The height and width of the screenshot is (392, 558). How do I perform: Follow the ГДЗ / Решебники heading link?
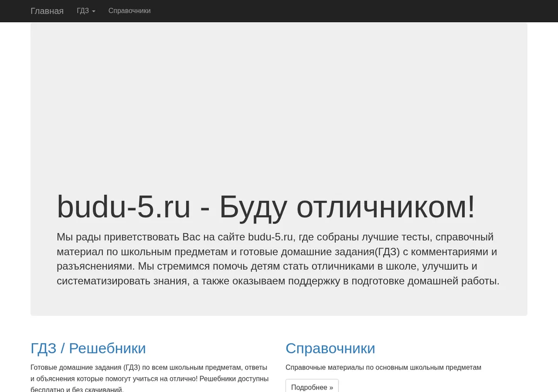pos(88,348)
